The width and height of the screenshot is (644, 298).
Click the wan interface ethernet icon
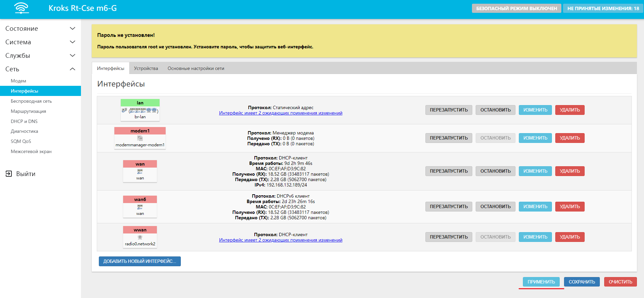pyautogui.click(x=140, y=172)
